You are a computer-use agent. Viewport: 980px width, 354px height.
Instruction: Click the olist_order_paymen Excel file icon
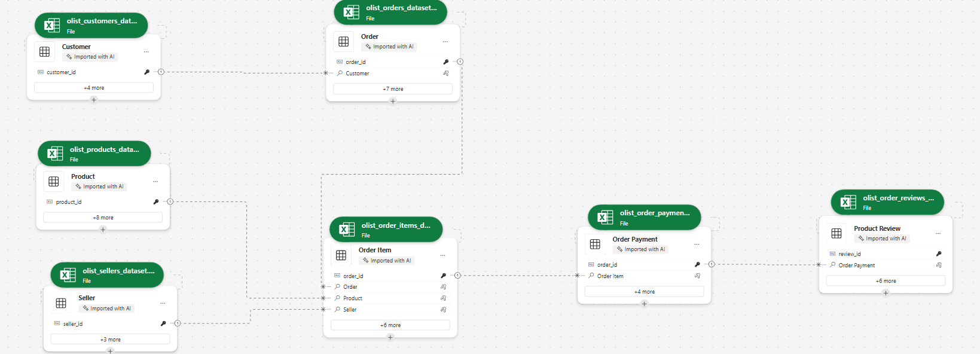click(x=606, y=217)
